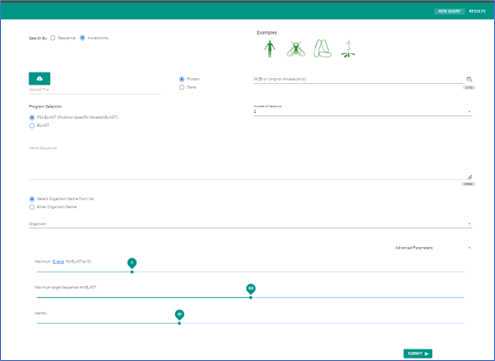Open the number of iterations dropdown

click(362, 111)
